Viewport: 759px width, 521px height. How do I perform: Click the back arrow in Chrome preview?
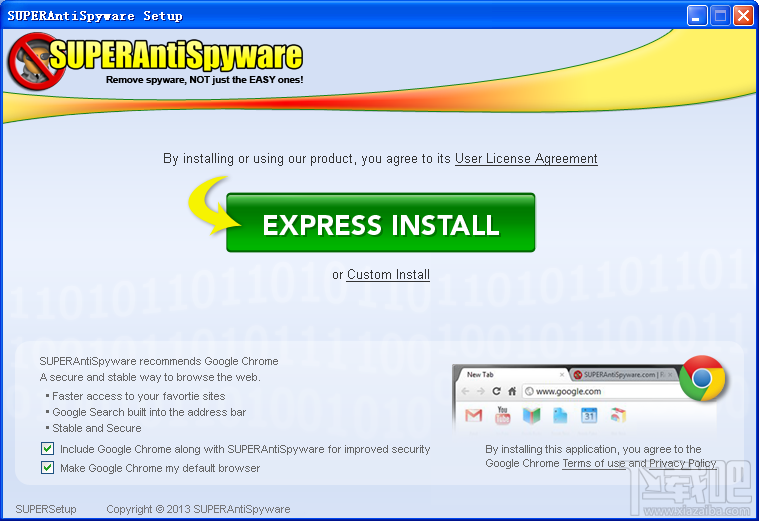pos(465,391)
